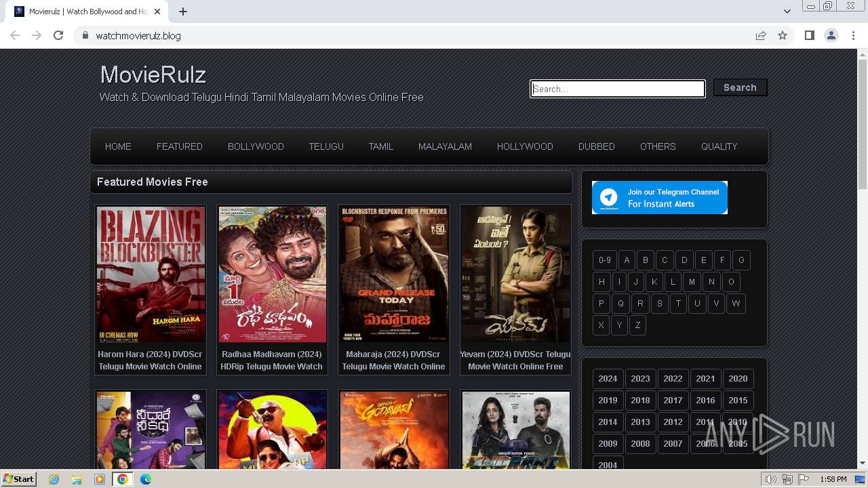
Task: Filter movies by year 2018
Action: 640,401
